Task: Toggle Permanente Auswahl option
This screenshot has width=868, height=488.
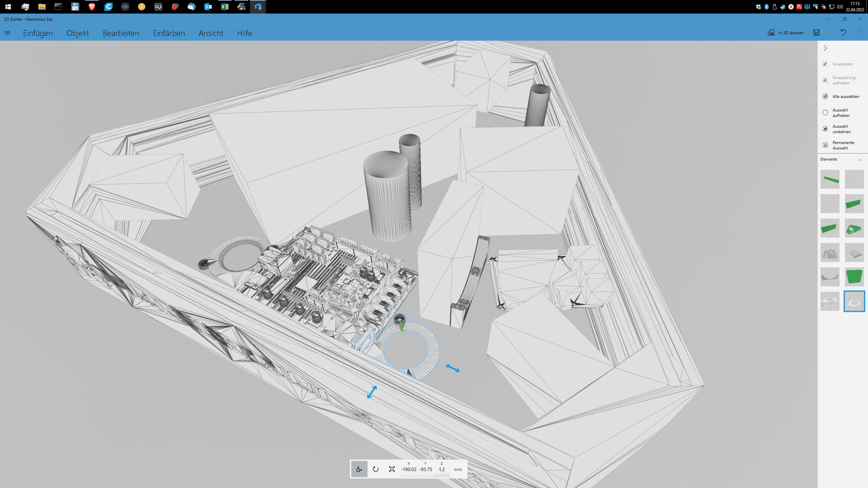Action: [843, 145]
